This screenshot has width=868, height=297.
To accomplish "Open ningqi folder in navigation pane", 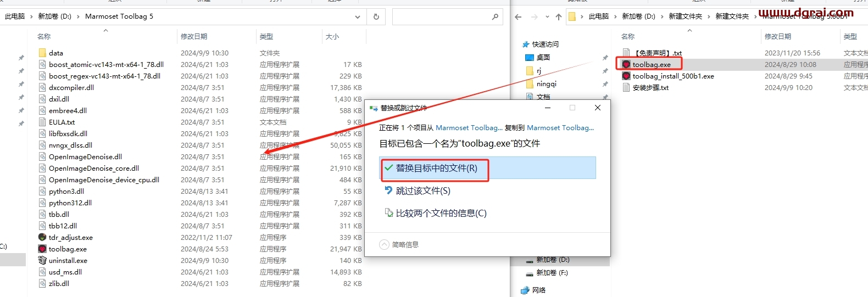I will point(541,83).
